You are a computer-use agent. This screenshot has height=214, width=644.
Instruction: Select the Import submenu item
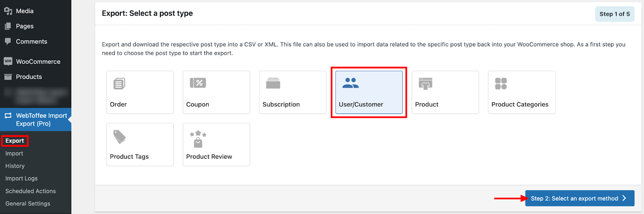[14, 153]
